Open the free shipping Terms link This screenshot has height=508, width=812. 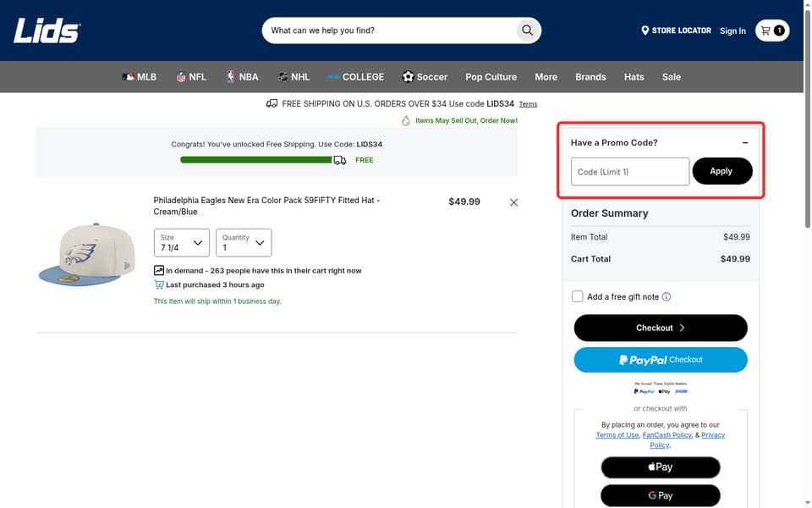(x=528, y=104)
